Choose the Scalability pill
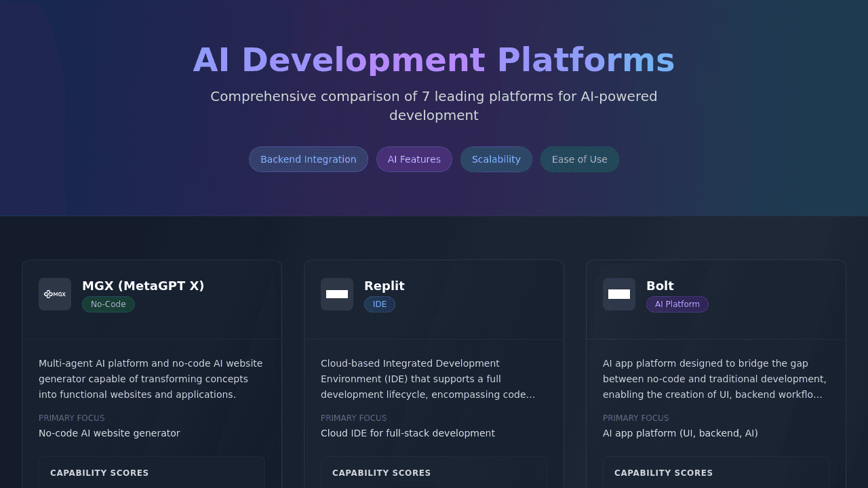Screen dimensions: 868x488 pos(496,159)
